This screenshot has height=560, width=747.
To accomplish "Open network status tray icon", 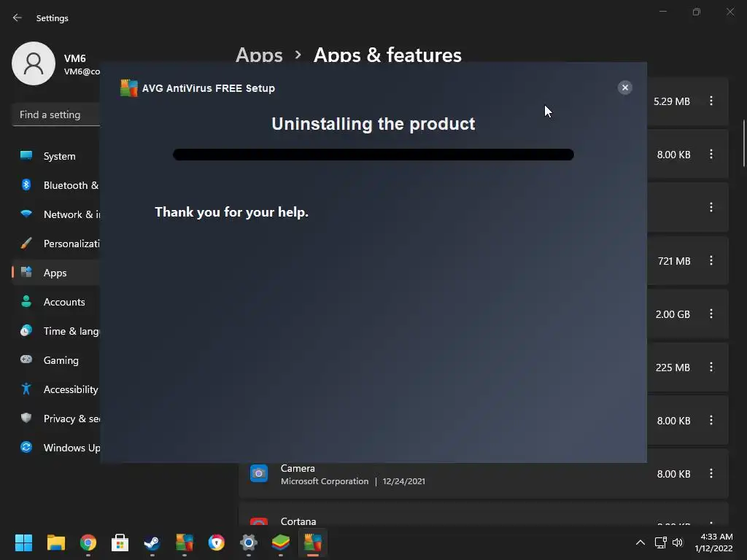I will pyautogui.click(x=660, y=542).
